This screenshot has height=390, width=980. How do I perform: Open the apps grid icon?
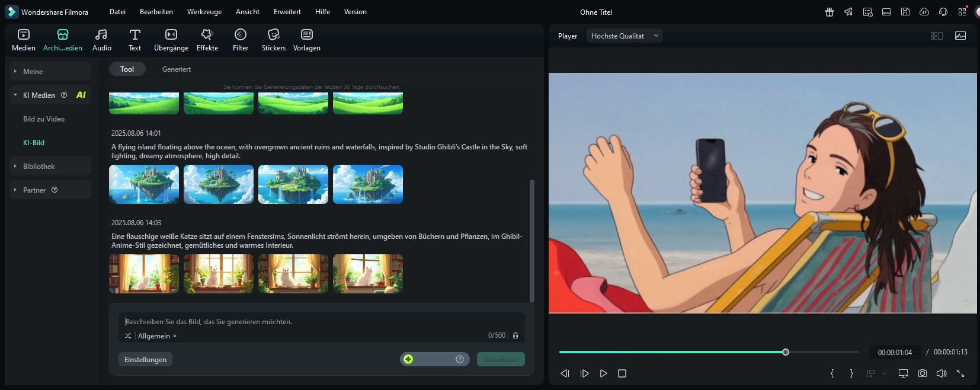point(962,12)
